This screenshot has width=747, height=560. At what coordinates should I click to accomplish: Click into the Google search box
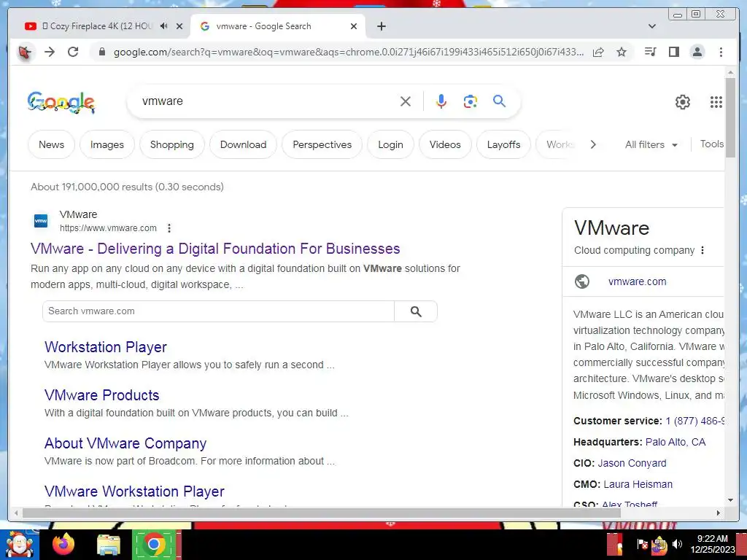[x=267, y=101]
